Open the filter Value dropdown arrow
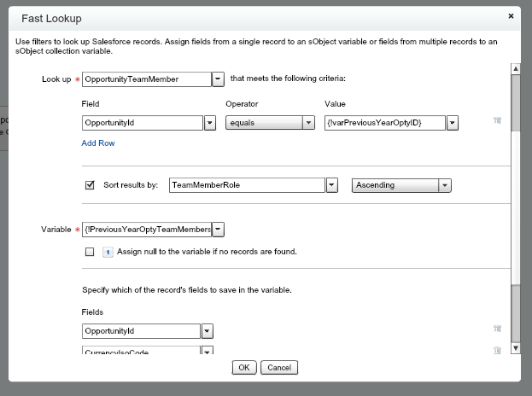The width and height of the screenshot is (532, 396). (453, 123)
